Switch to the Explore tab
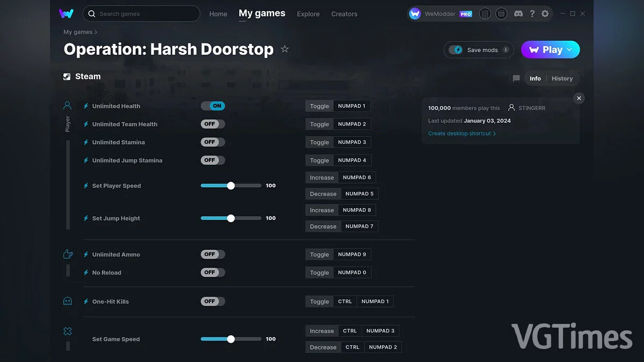 click(x=308, y=14)
